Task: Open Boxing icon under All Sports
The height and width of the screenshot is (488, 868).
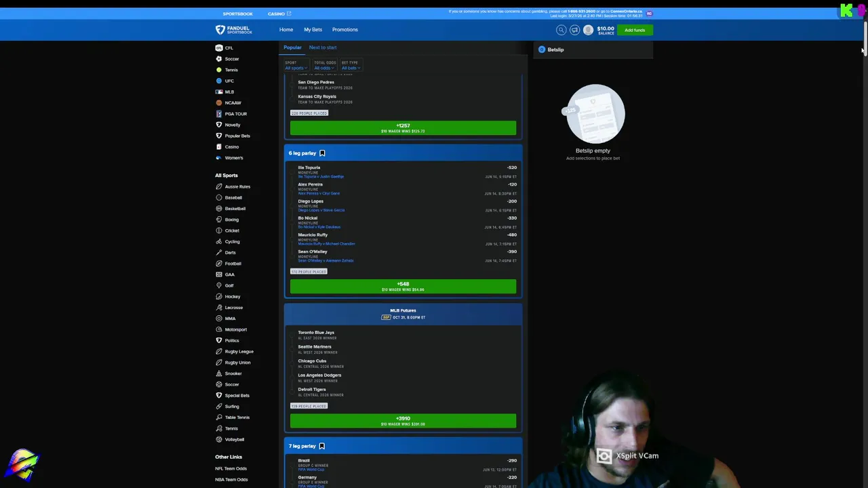Action: pos(218,220)
